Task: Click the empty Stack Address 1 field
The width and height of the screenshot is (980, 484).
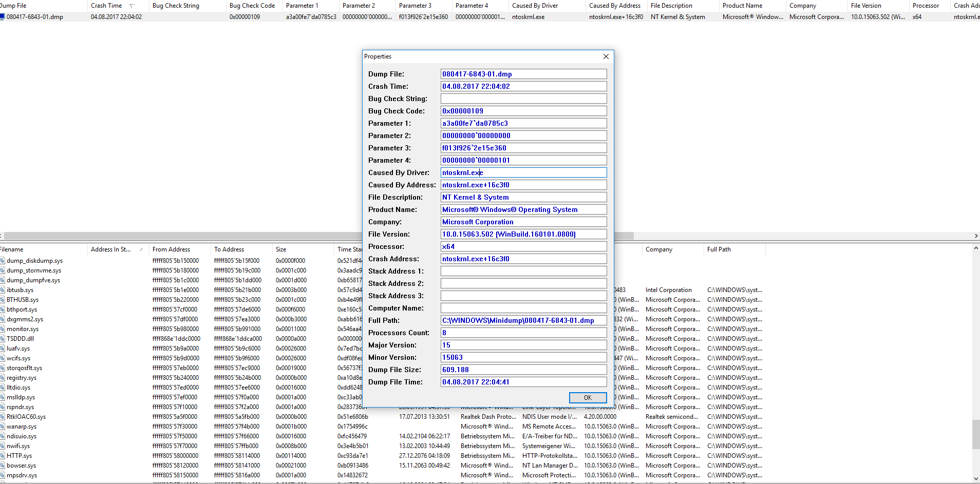Action: point(523,271)
